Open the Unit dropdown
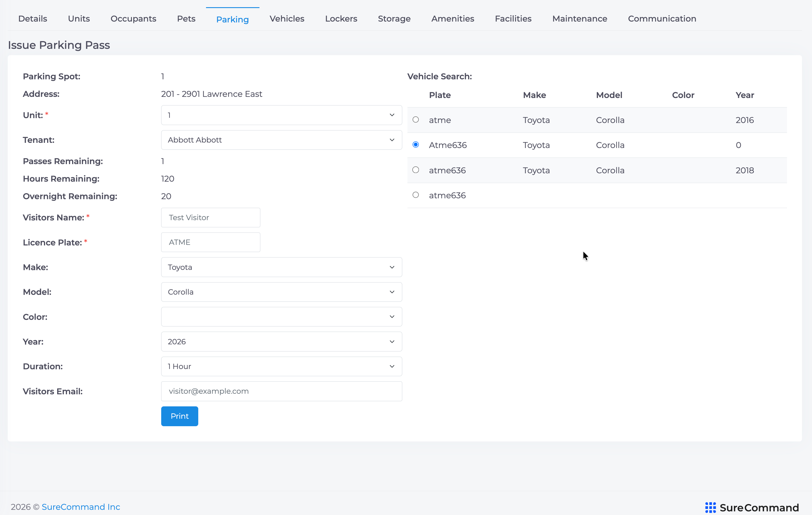The height and width of the screenshot is (515, 812). tap(281, 115)
